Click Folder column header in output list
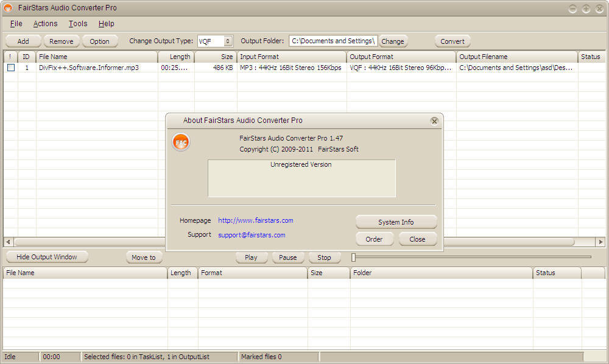 coord(441,273)
